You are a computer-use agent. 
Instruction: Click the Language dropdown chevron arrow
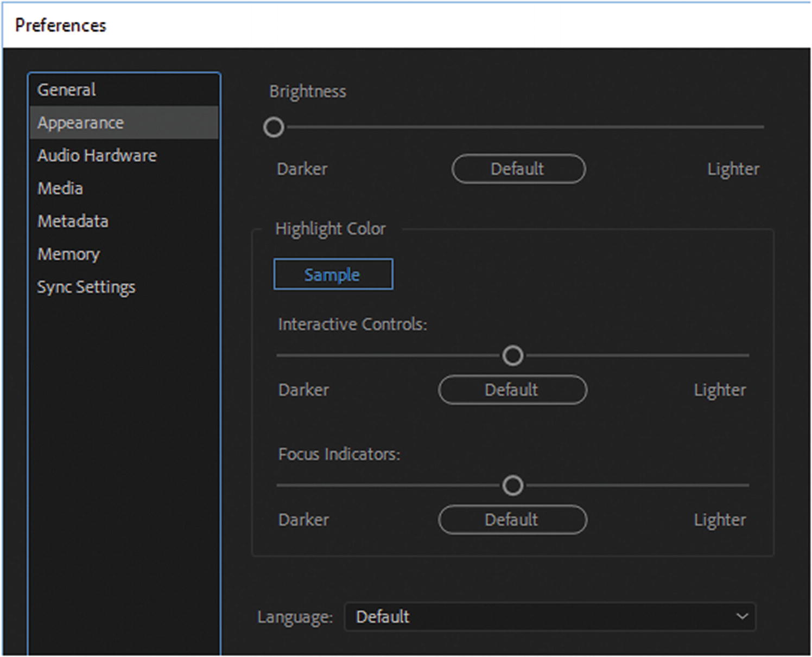coord(741,616)
